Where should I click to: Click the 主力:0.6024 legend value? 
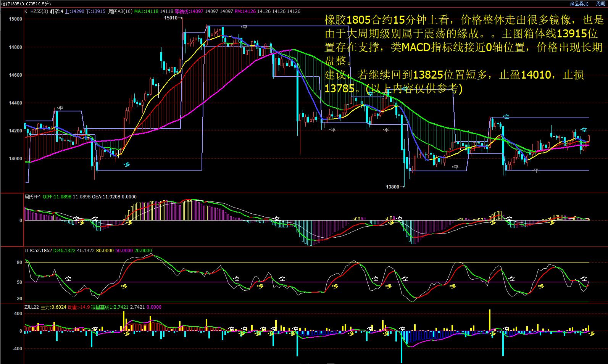pos(53,307)
